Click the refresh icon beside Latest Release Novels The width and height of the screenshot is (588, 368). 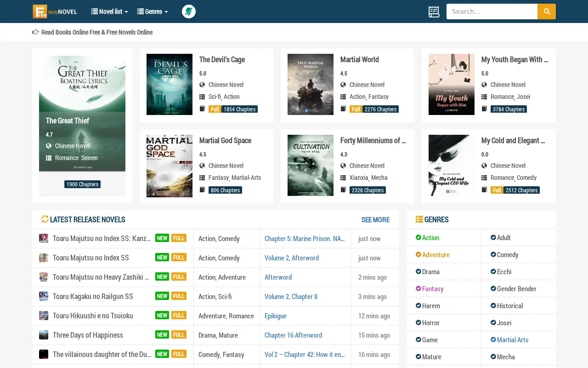coord(45,219)
